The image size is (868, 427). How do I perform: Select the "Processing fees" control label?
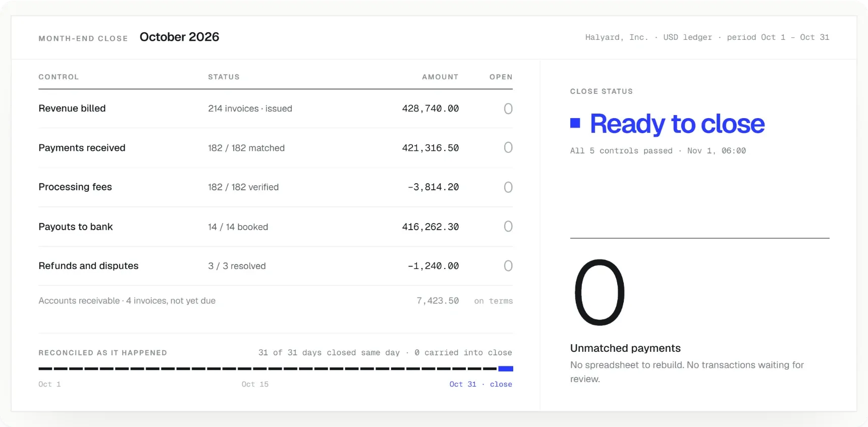click(x=75, y=187)
